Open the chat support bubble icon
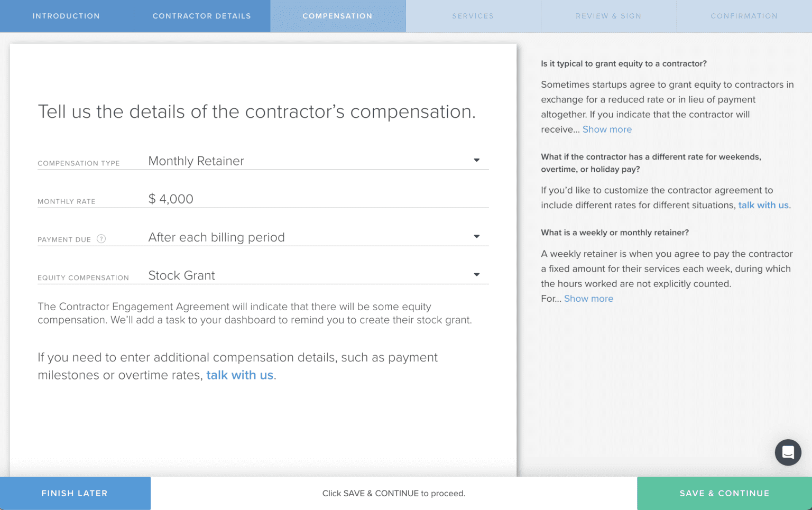Viewport: 812px width, 510px height. [x=788, y=452]
